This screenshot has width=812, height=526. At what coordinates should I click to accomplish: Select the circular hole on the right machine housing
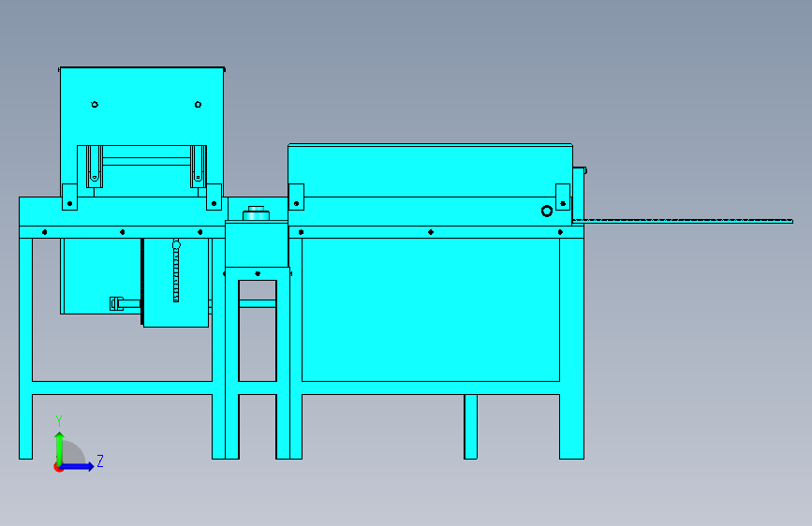pos(546,212)
